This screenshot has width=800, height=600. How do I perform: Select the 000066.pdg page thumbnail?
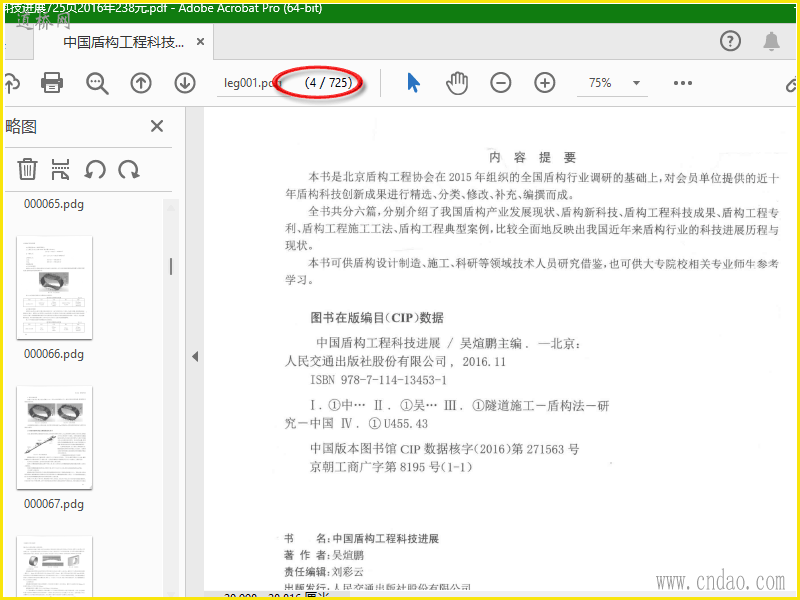pyautogui.click(x=55, y=288)
